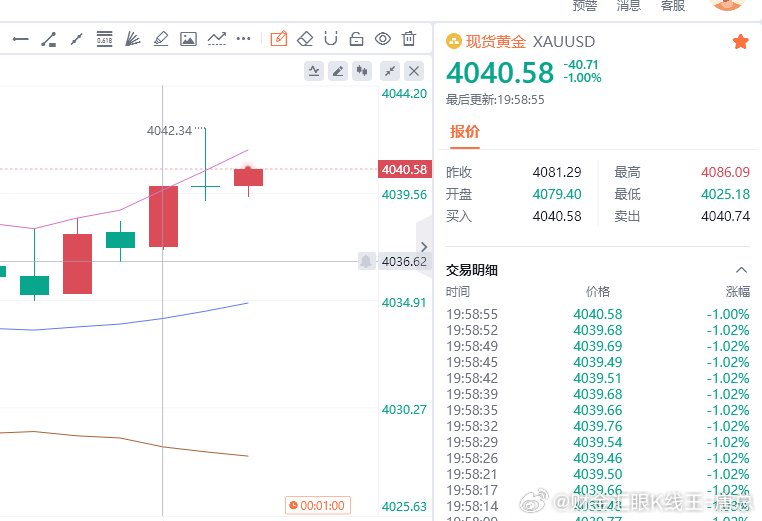Click the 昨收 value 4081.29
This screenshot has width=762, height=521.
coord(557,172)
